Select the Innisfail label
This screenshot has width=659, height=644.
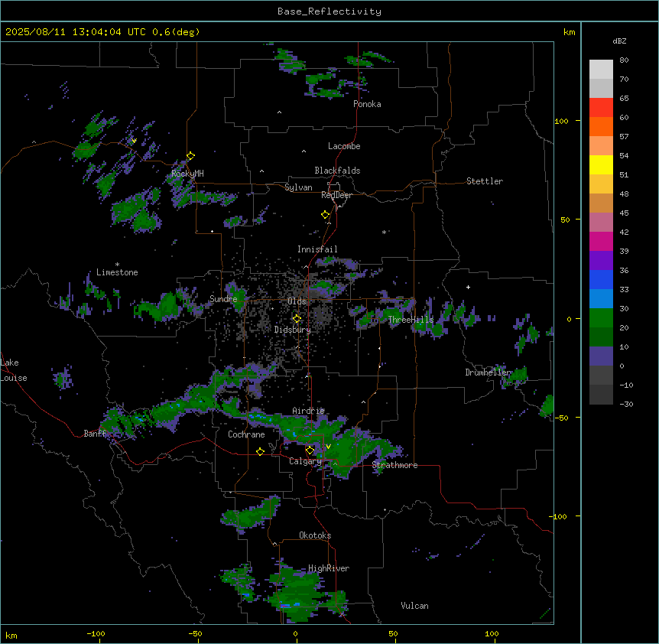(x=317, y=249)
